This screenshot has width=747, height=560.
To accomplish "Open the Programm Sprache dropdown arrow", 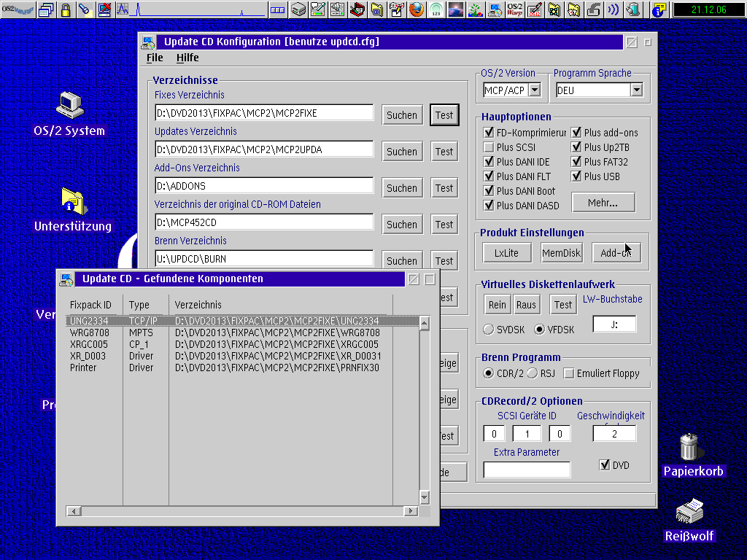I will pos(636,90).
